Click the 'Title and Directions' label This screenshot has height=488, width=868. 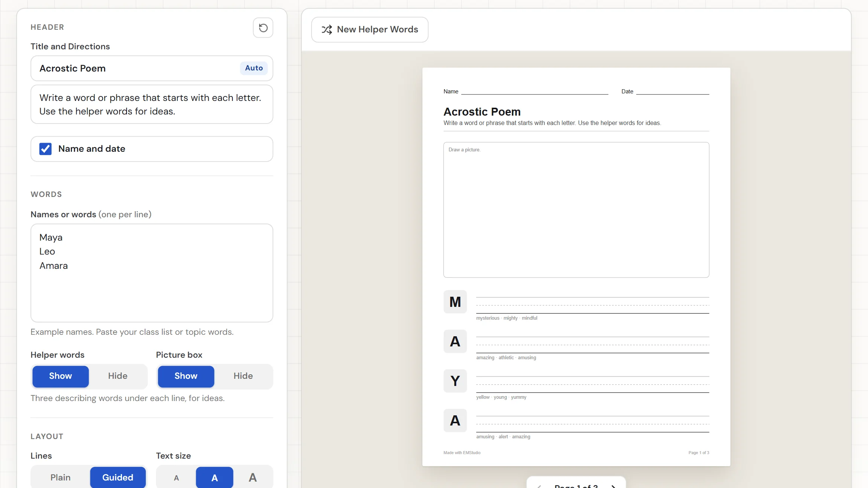pyautogui.click(x=70, y=46)
